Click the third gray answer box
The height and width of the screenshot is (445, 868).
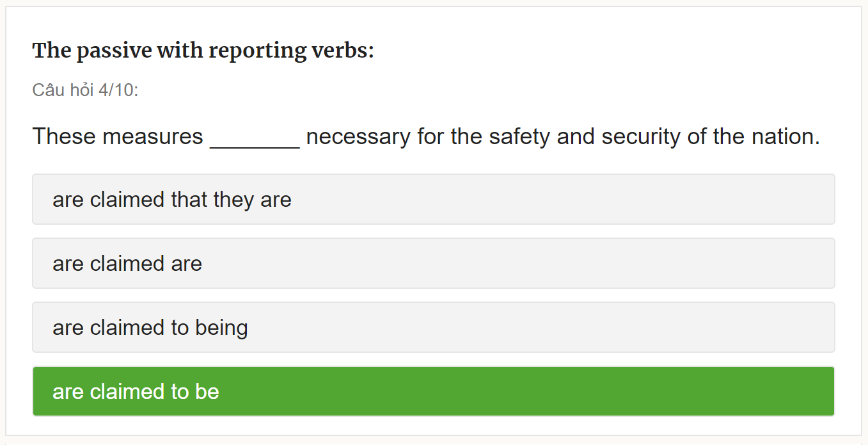tap(433, 327)
